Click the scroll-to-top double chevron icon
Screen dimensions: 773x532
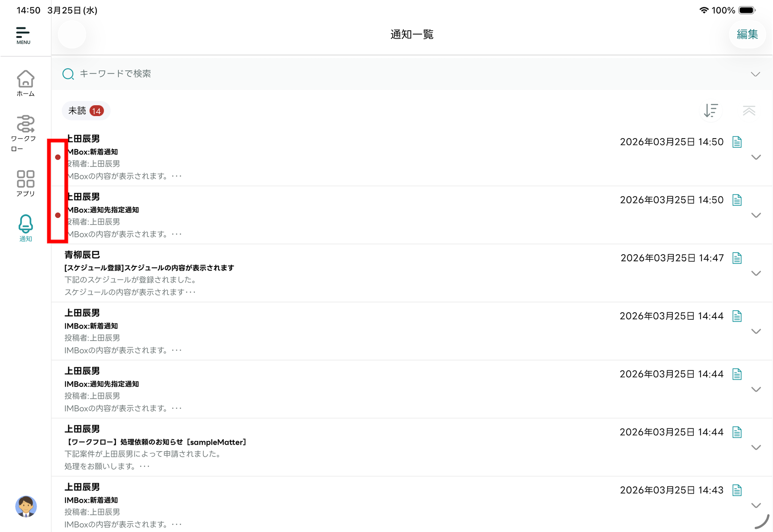(x=749, y=111)
